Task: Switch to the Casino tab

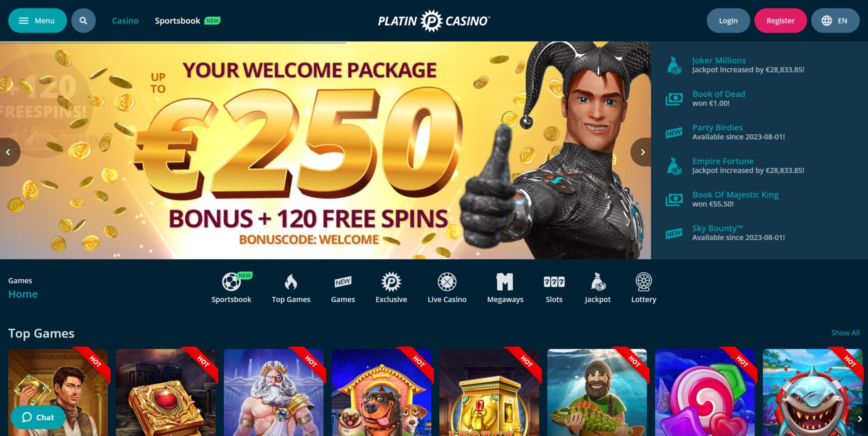Action: [125, 21]
